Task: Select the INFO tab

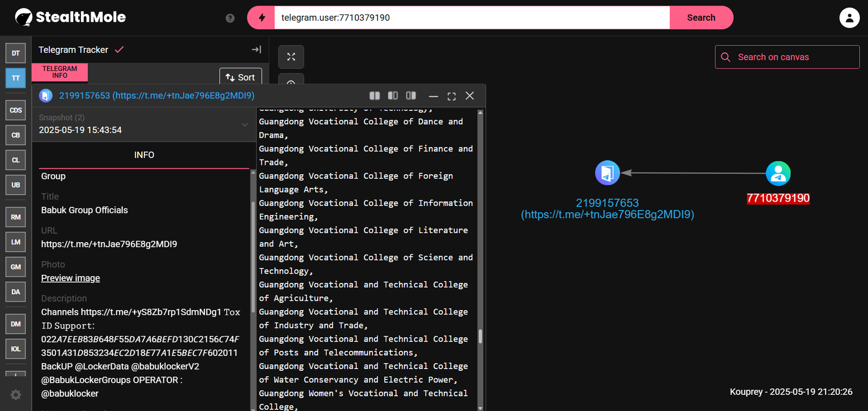Action: click(x=144, y=155)
